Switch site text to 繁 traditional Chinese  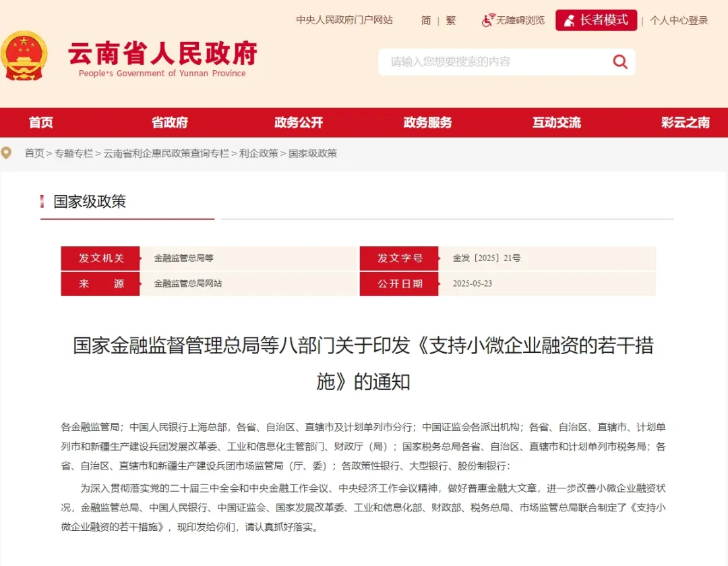(450, 21)
